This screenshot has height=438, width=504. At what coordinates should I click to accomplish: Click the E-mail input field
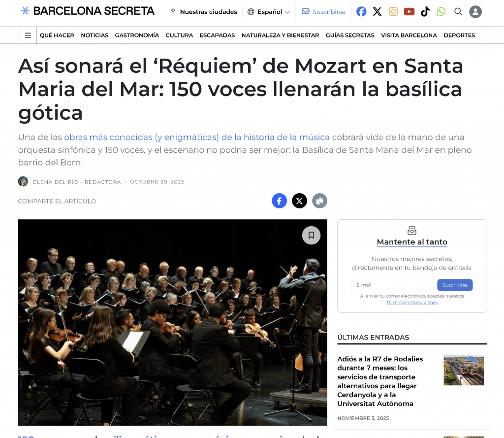click(394, 285)
